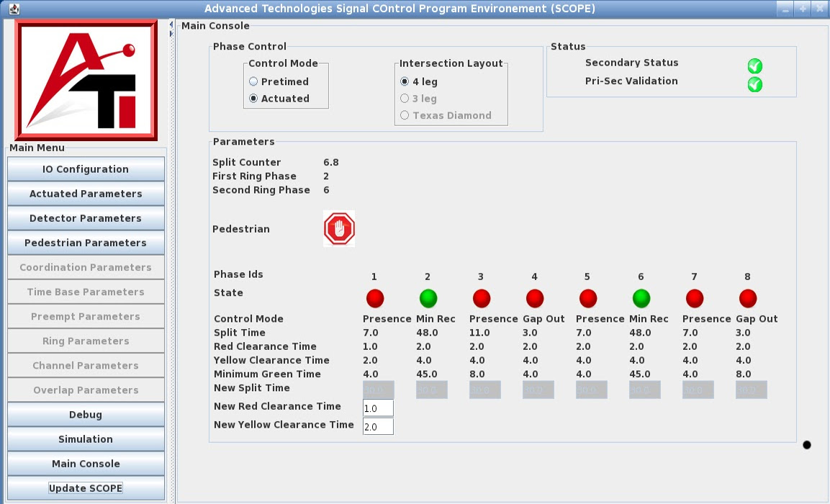Click the Pri-Sec Validation green checkmark
This screenshot has height=504, width=830.
point(754,84)
